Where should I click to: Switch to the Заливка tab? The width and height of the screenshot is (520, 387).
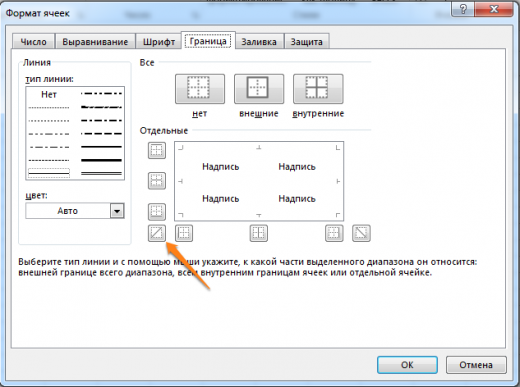259,42
